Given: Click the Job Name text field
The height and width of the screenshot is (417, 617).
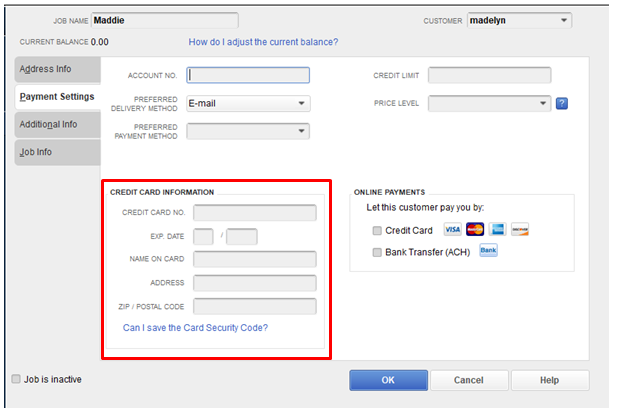Looking at the screenshot, I should (165, 20).
